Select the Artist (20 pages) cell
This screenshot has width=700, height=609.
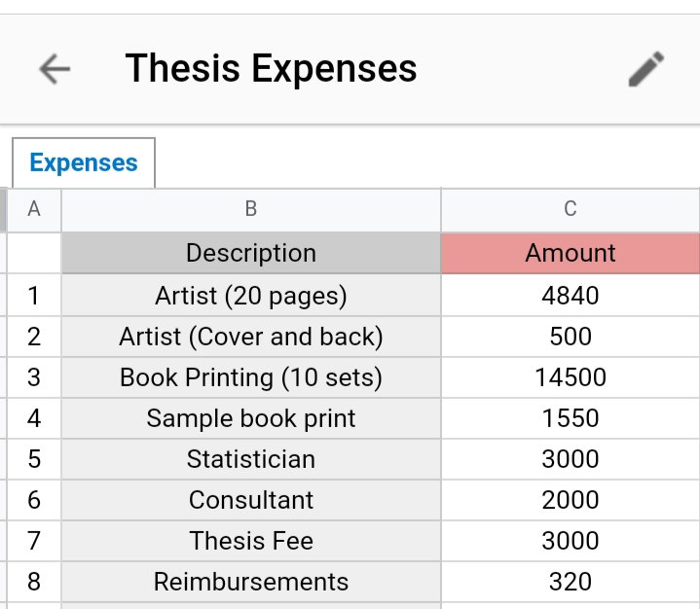[x=251, y=296]
